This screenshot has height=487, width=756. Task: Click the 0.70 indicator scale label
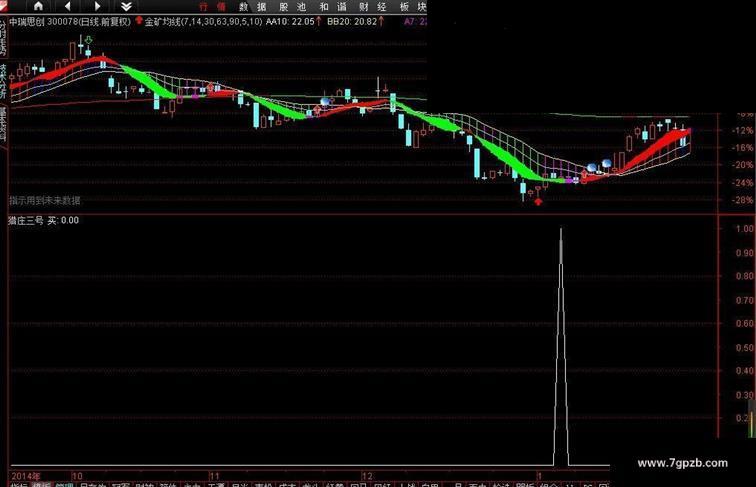[745, 300]
